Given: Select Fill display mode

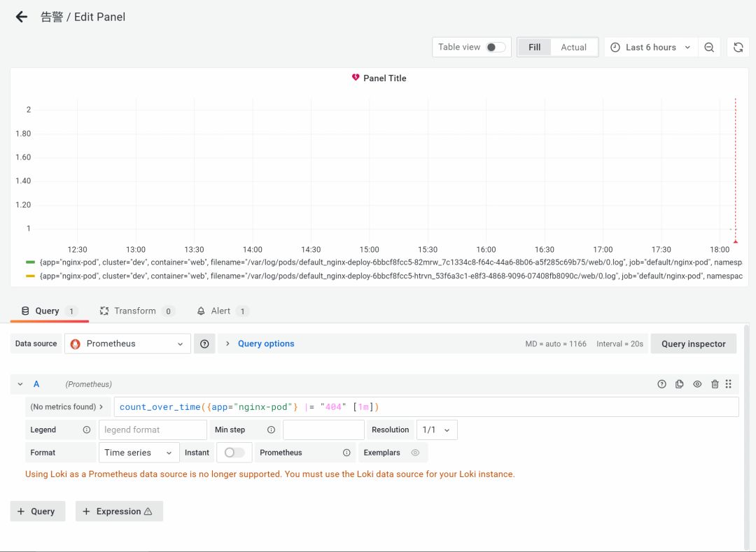Looking at the screenshot, I should [534, 47].
